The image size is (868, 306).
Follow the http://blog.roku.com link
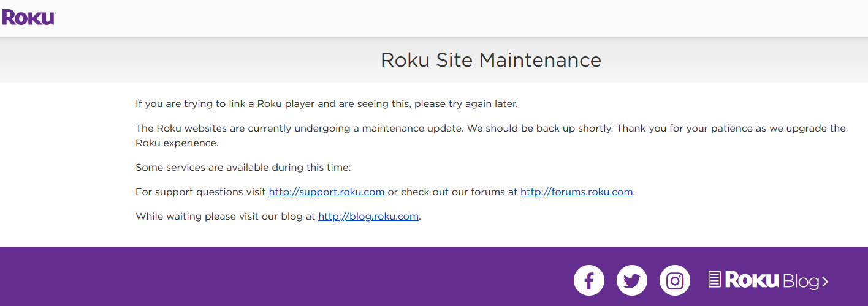click(368, 216)
